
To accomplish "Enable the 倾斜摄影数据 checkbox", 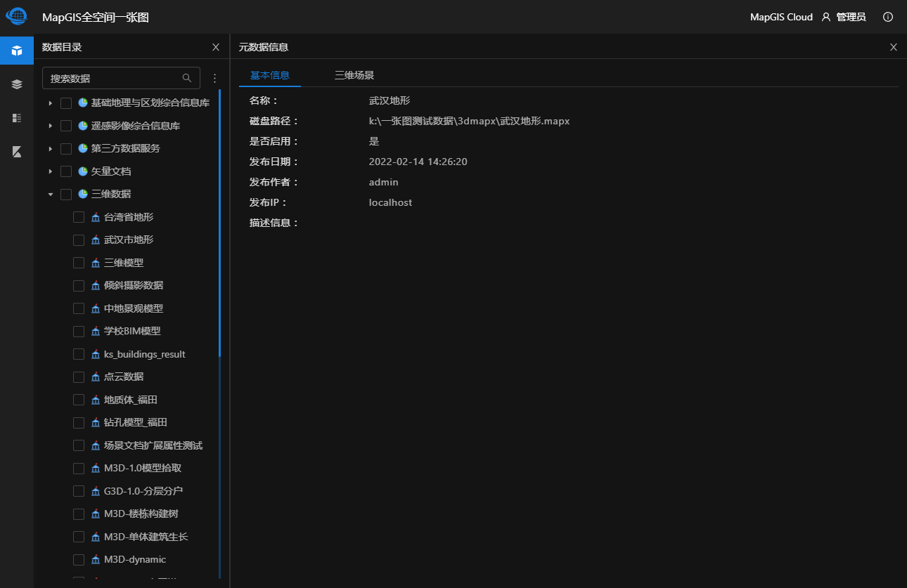I will 79,285.
